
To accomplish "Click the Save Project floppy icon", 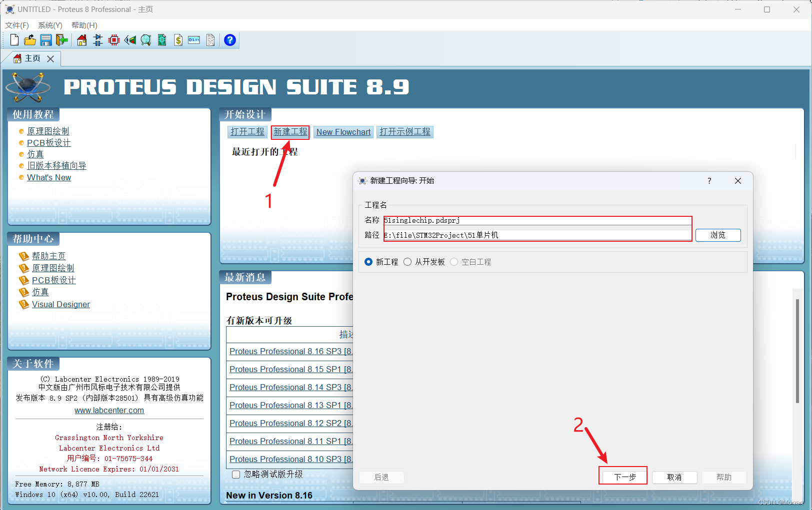I will (x=46, y=40).
